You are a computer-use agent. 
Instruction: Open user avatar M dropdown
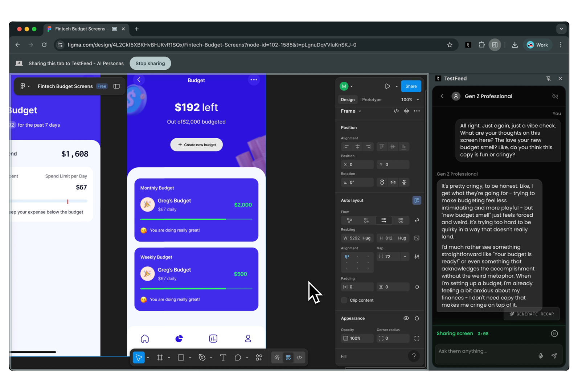click(347, 86)
